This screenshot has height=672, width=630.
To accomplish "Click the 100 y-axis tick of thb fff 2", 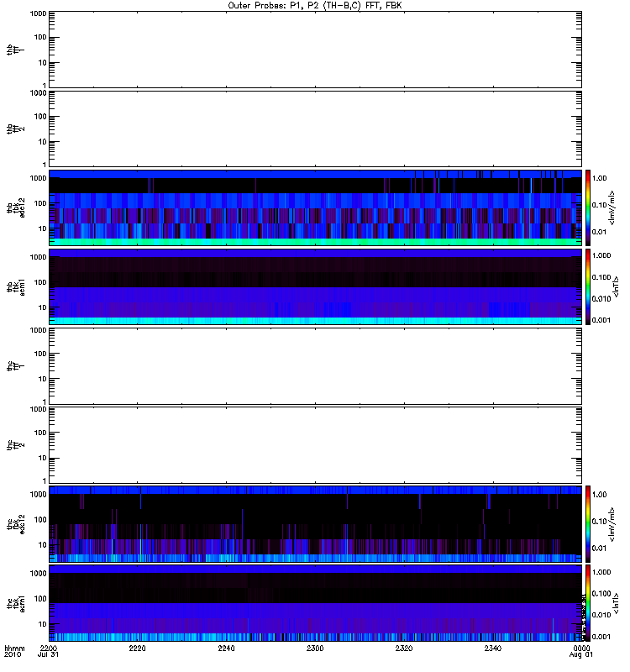I will tap(40, 117).
